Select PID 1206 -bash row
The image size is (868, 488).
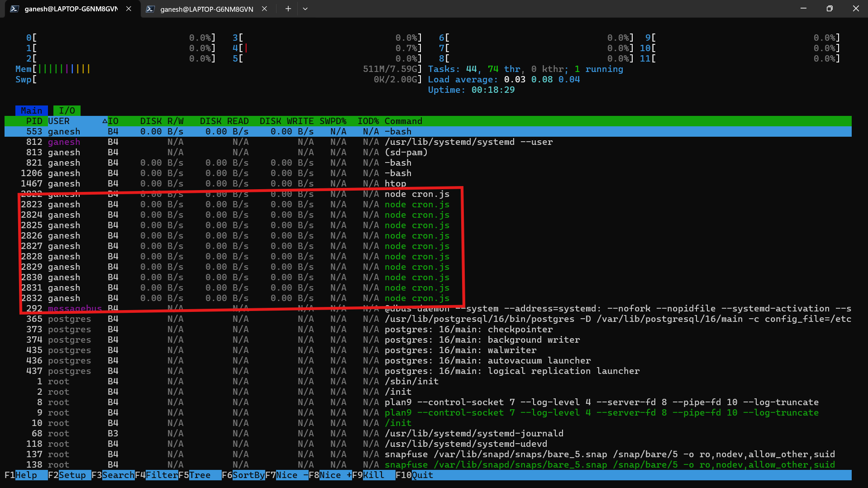(x=428, y=173)
